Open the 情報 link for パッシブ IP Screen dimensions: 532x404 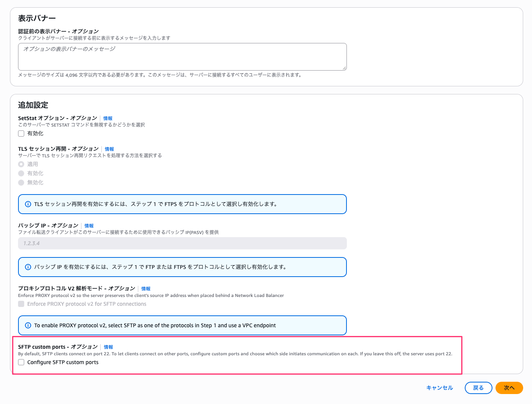[89, 226]
